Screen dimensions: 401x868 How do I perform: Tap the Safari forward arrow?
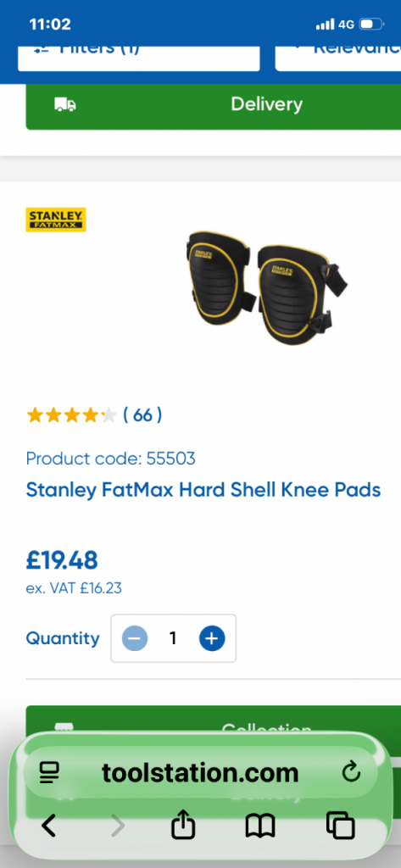[x=118, y=826]
